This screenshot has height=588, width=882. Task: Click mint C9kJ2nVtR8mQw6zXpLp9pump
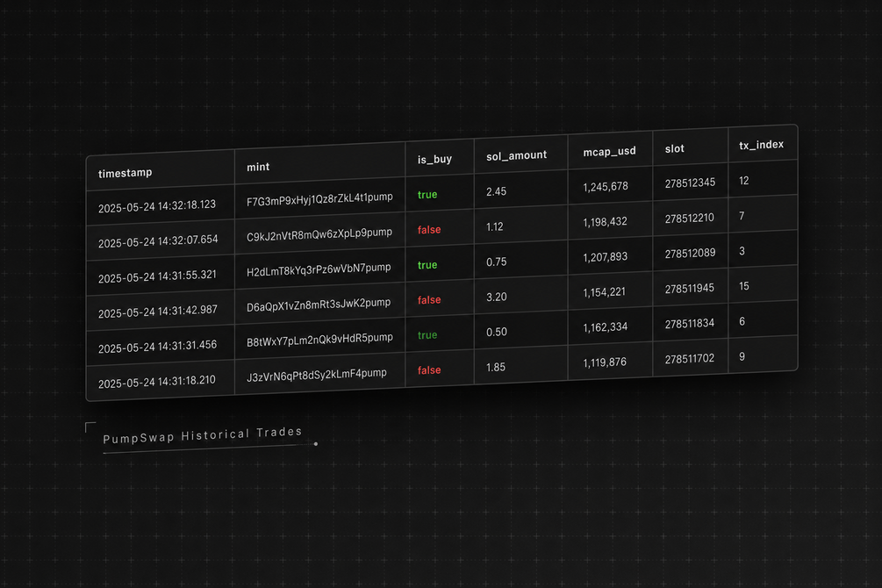pyautogui.click(x=319, y=234)
